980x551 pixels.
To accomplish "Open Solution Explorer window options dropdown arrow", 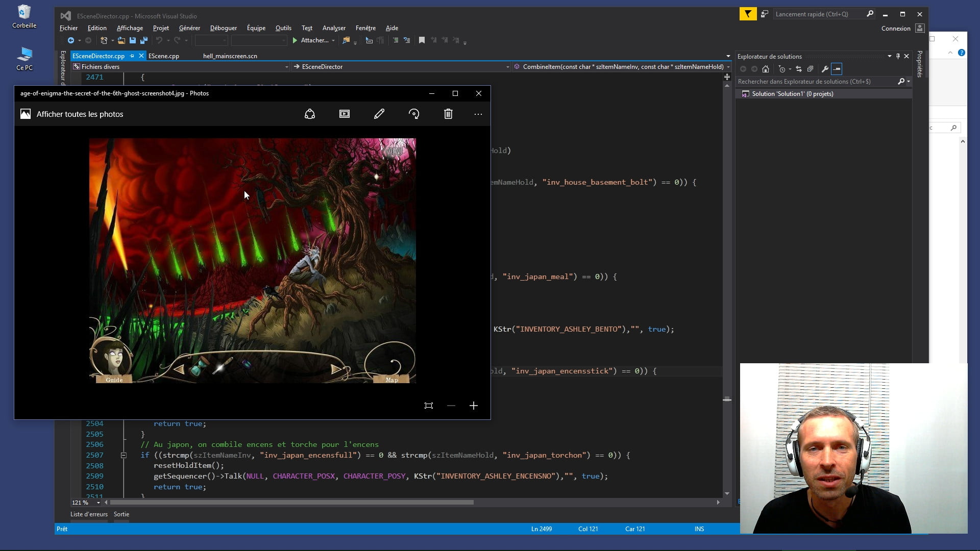I will coord(890,56).
